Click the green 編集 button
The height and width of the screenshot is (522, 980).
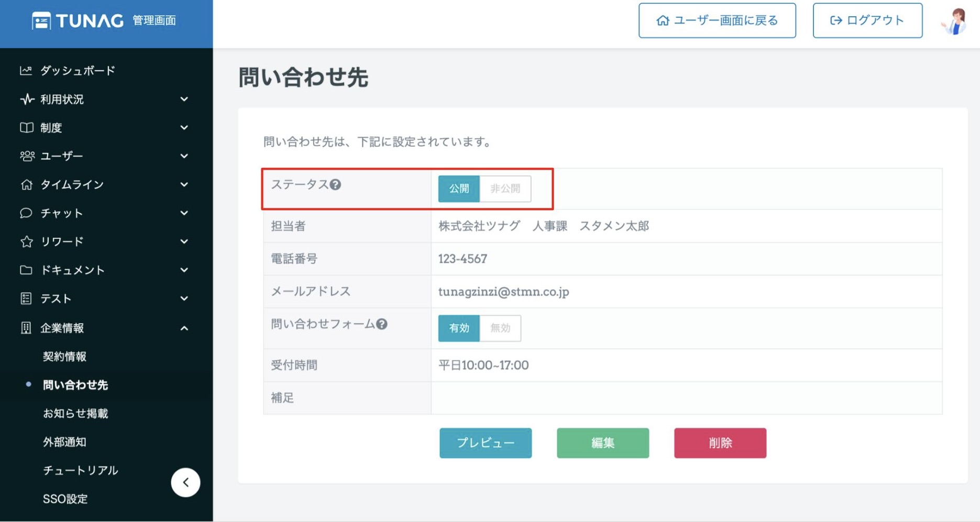603,443
